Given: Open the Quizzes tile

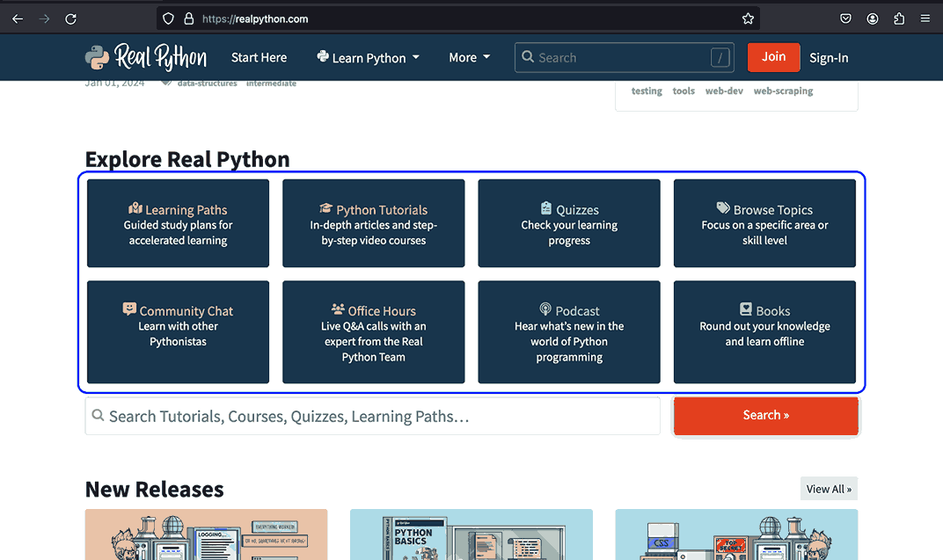Looking at the screenshot, I should pyautogui.click(x=569, y=223).
